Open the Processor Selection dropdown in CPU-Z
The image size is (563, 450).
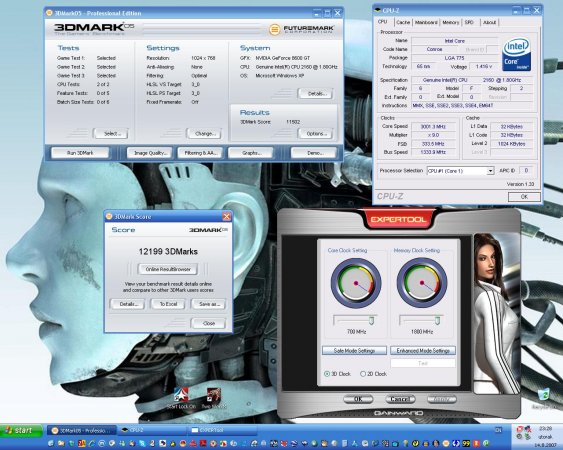point(490,171)
